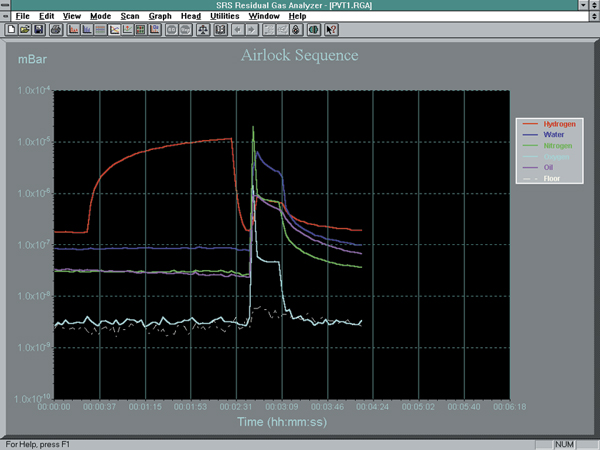Click the GO scan start button
Viewport: 600px width, 450px height.
[171, 29]
